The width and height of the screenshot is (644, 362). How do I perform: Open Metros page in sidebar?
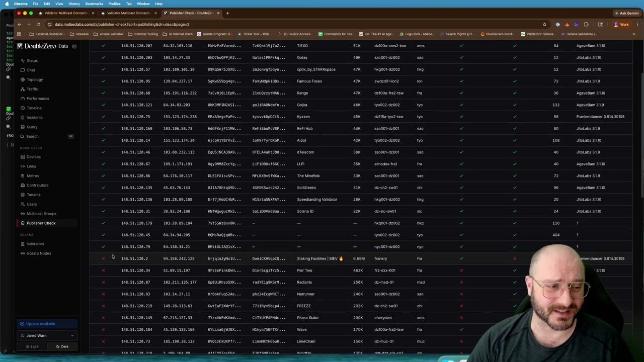[33, 176]
